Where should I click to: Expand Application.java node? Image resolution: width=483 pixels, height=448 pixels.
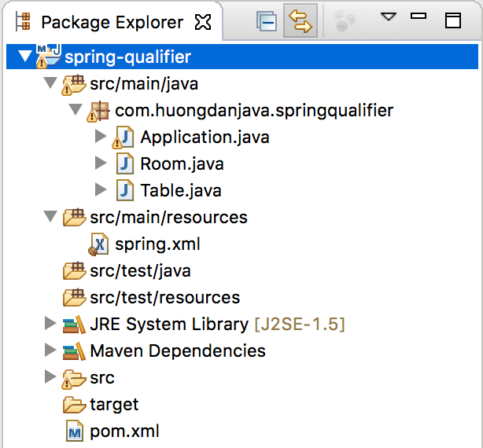101,136
